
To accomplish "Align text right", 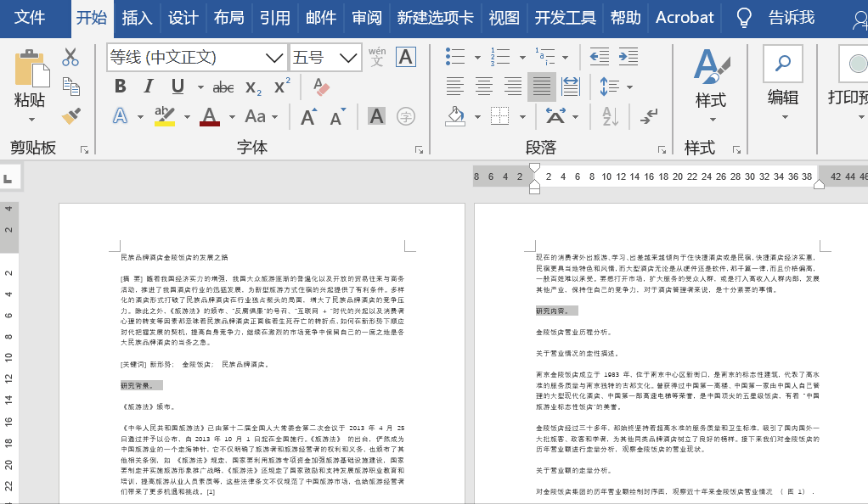I will click(x=513, y=87).
